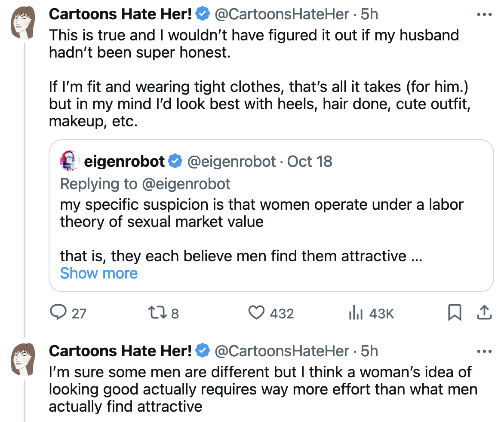Screen dimensions: 504x422
Task: Expand quoted tweet with Show more
Action: coord(99,273)
